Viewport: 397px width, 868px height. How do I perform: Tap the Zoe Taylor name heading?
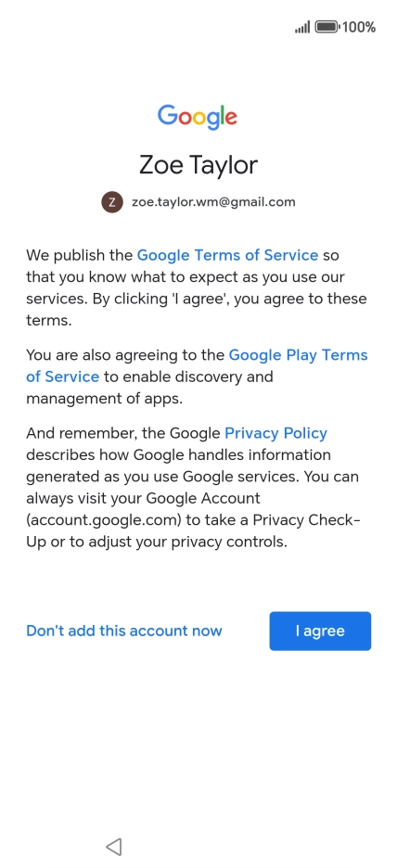coord(198,165)
